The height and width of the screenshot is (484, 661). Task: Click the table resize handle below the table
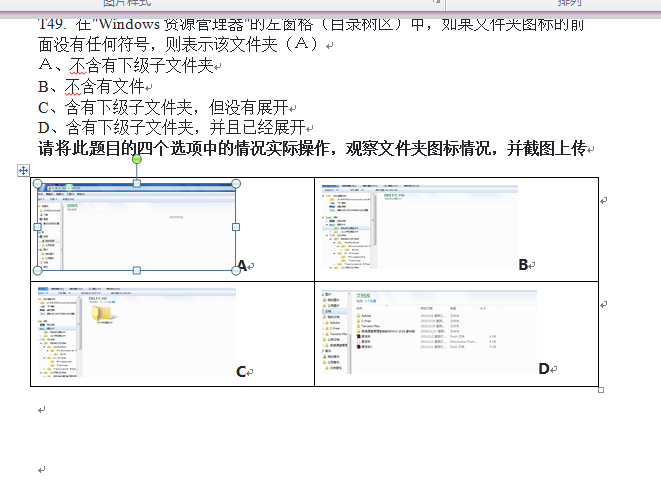[601, 390]
